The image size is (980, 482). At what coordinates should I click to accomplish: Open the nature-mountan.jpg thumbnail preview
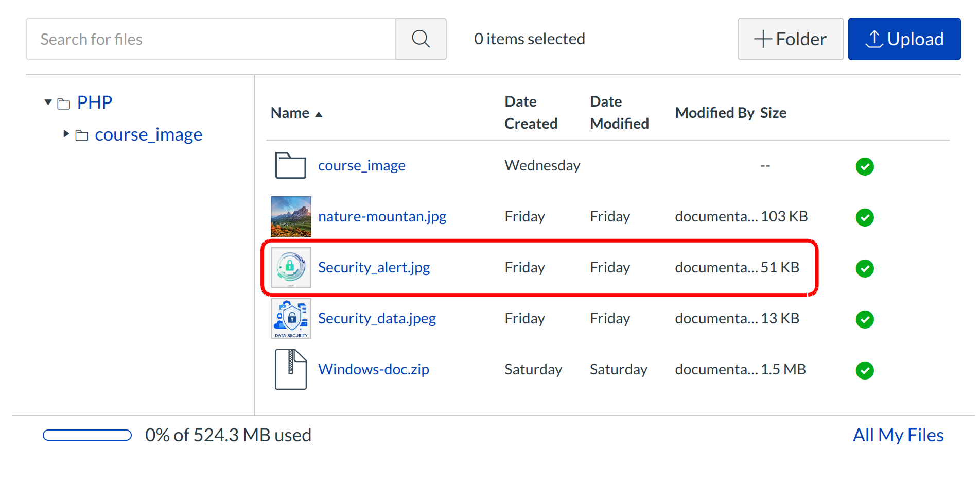click(291, 216)
